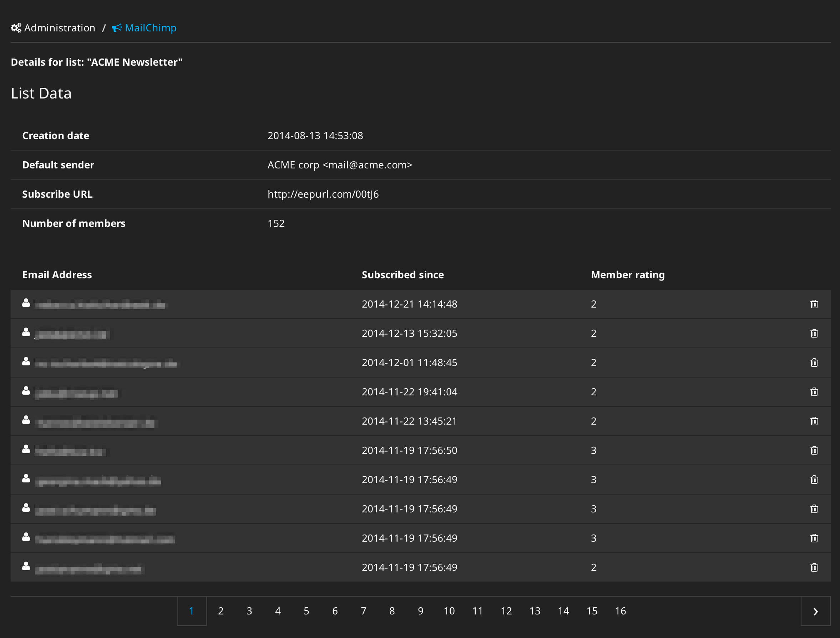Image resolution: width=840 pixels, height=638 pixels.
Task: Delete the subscriber from 2014-12-21 using trash icon
Action: click(x=814, y=304)
